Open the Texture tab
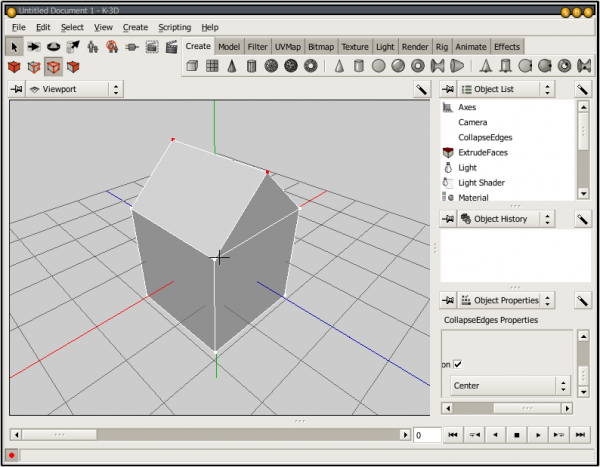600x467 pixels. (355, 47)
